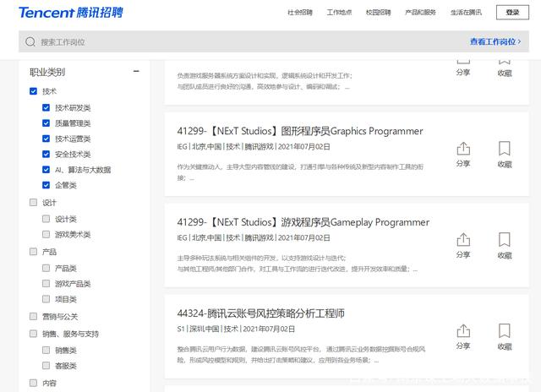Check the 内容 category checkbox

[x=34, y=383]
